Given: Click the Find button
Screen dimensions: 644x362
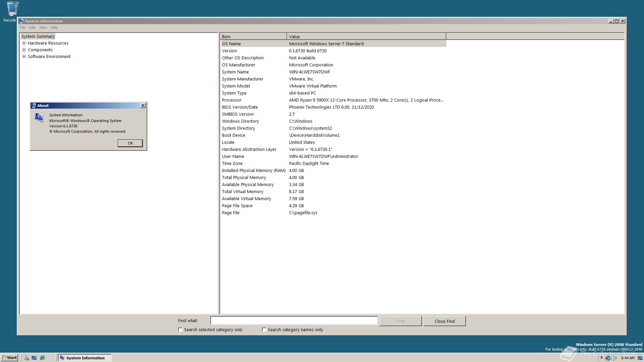Looking at the screenshot, I should (x=400, y=321).
